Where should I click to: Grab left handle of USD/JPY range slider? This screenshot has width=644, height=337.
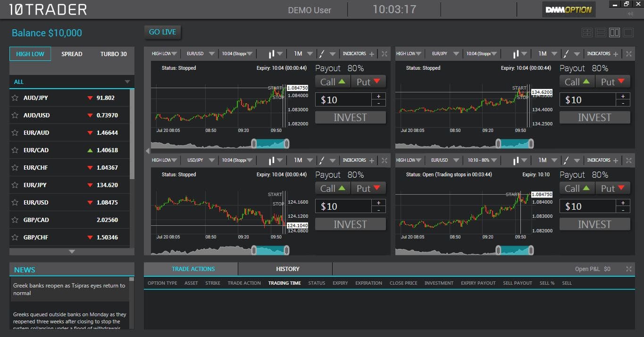tap(254, 250)
